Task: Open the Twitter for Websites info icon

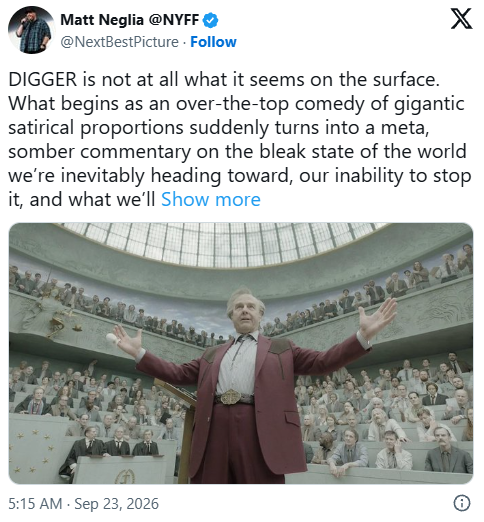Action: [x=462, y=503]
